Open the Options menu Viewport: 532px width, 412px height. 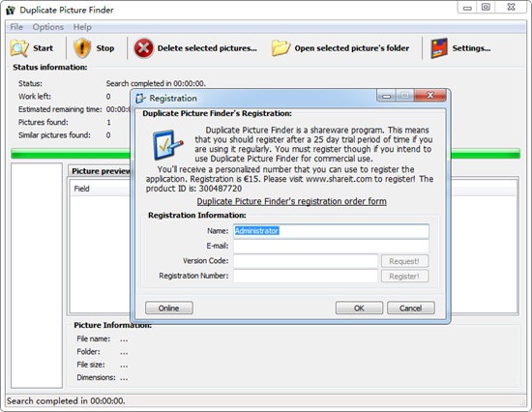47,27
